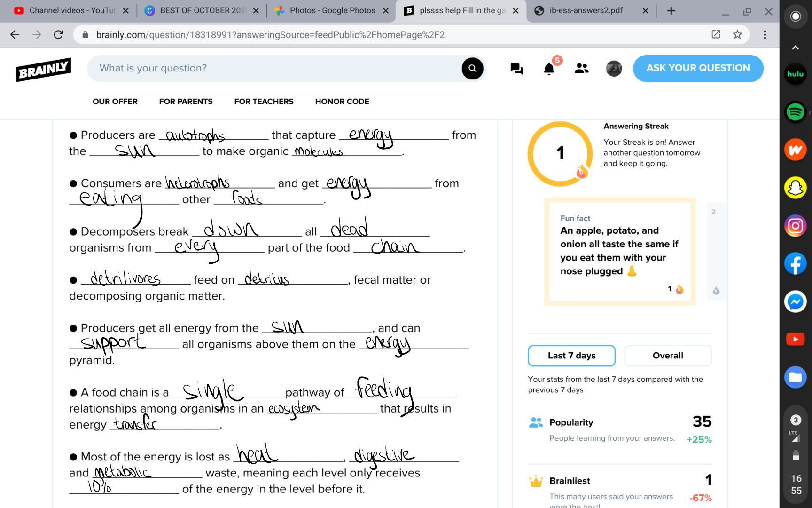
Task: Launch Messenger from the shelf
Action: coord(795,302)
